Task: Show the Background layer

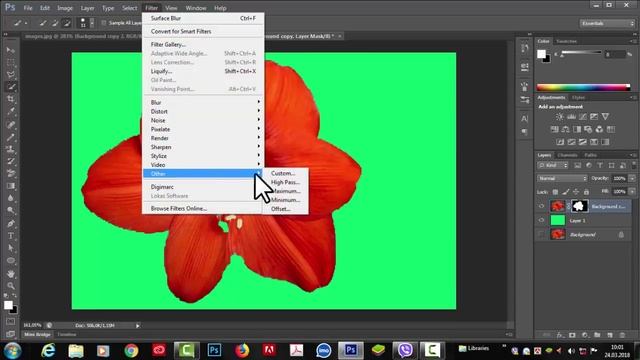Action: click(x=542, y=235)
